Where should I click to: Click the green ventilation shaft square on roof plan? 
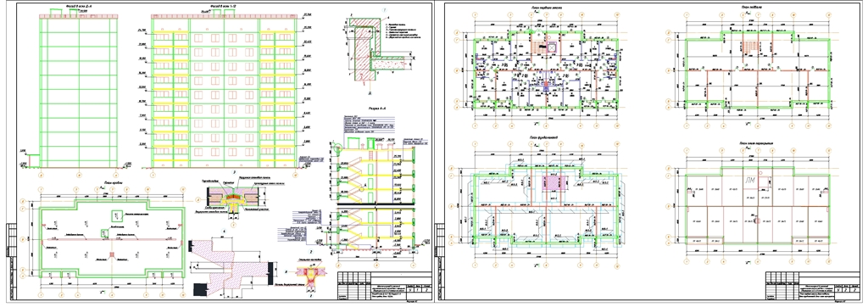tap(103, 232)
